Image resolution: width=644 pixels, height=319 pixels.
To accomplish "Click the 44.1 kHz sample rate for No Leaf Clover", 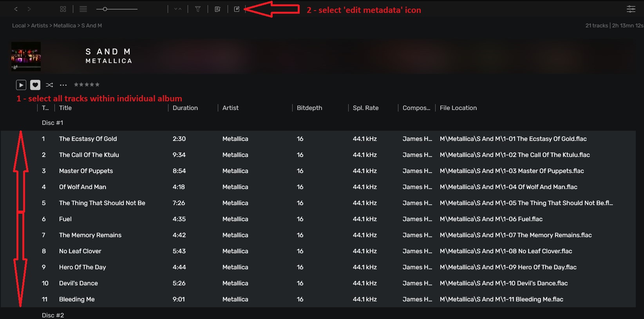I will pos(365,251).
